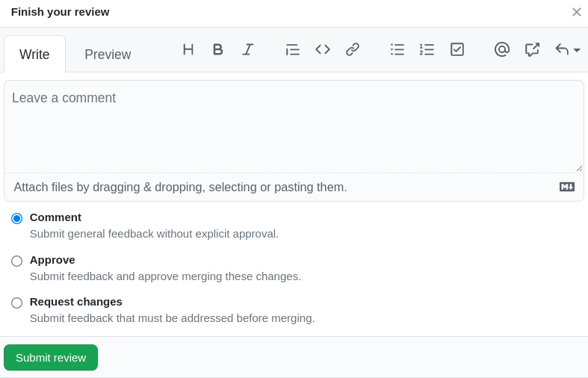Insert code formatting icon
The width and height of the screenshot is (588, 378).
[323, 49]
